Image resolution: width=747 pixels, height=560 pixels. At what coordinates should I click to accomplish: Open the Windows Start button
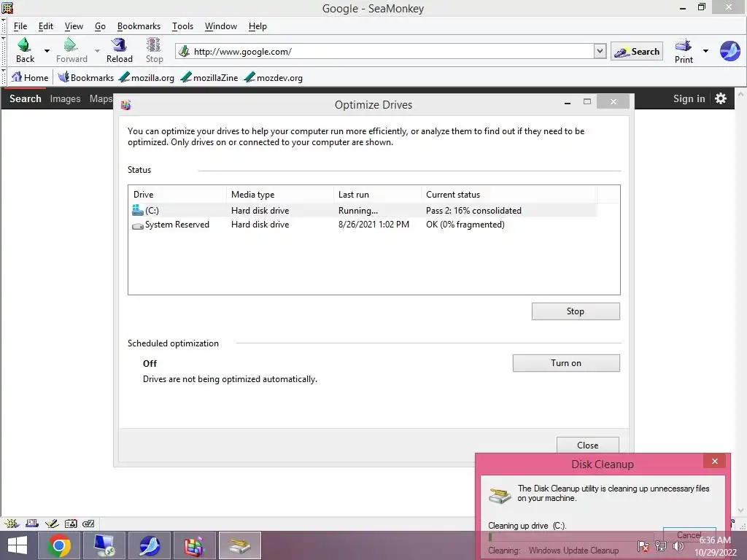[x=18, y=545]
